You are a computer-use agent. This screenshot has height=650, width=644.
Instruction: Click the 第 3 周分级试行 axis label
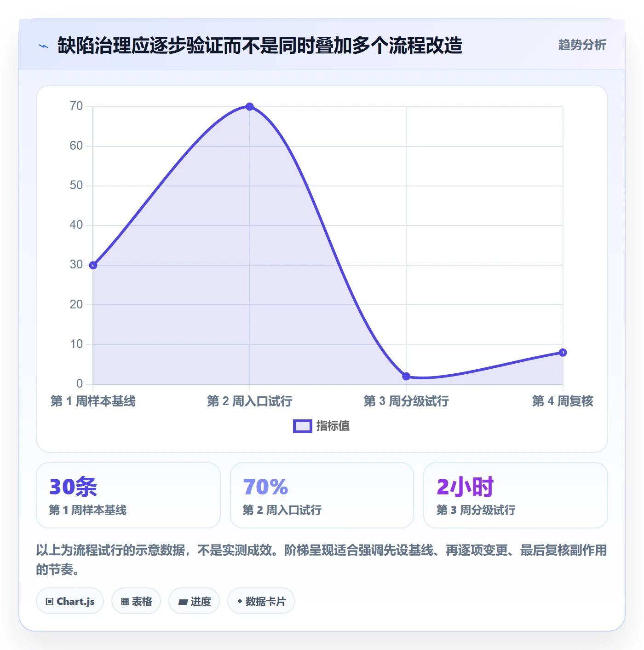[x=406, y=401]
